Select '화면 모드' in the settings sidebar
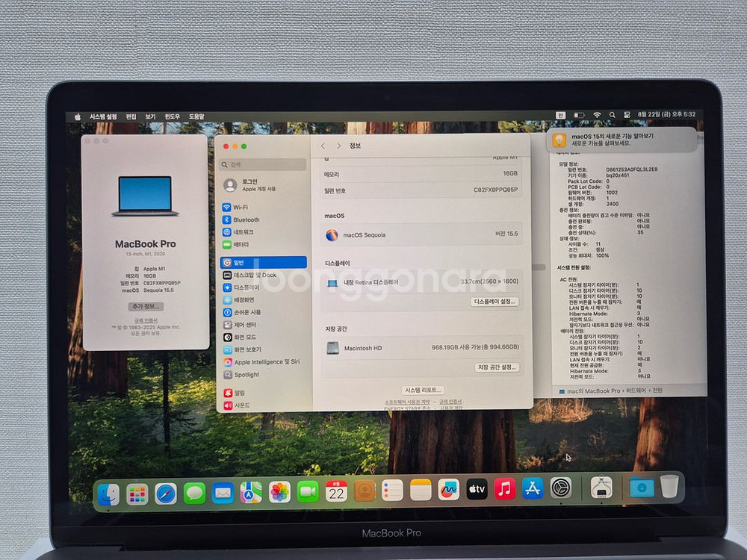This screenshot has width=747, height=560. 263,337
